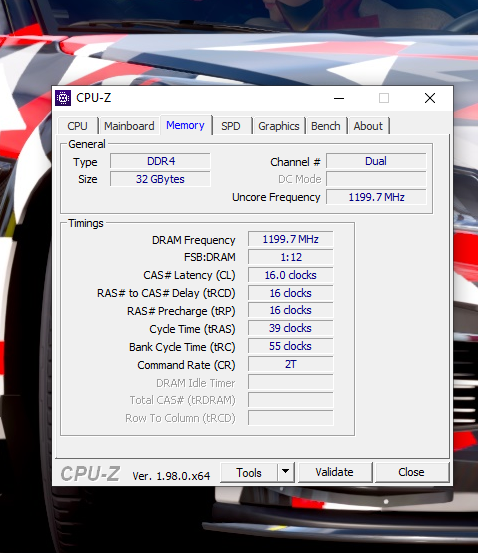This screenshot has height=553, width=478.
Task: Click the empty Row To Column field
Action: tap(290, 418)
